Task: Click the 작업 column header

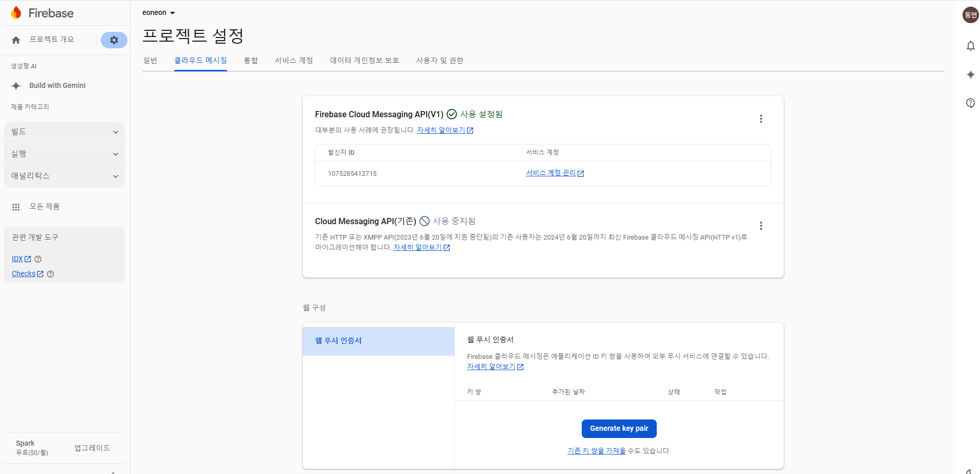Action: [x=720, y=392]
